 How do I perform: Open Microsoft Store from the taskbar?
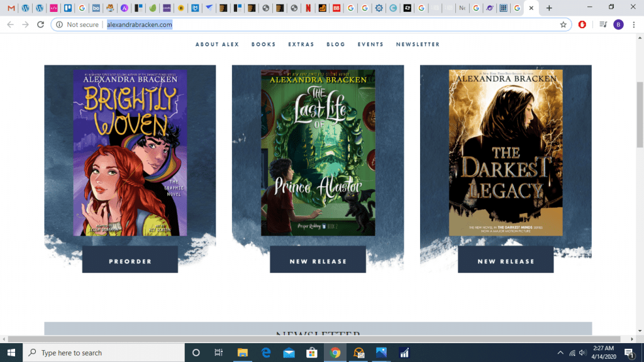point(312,353)
